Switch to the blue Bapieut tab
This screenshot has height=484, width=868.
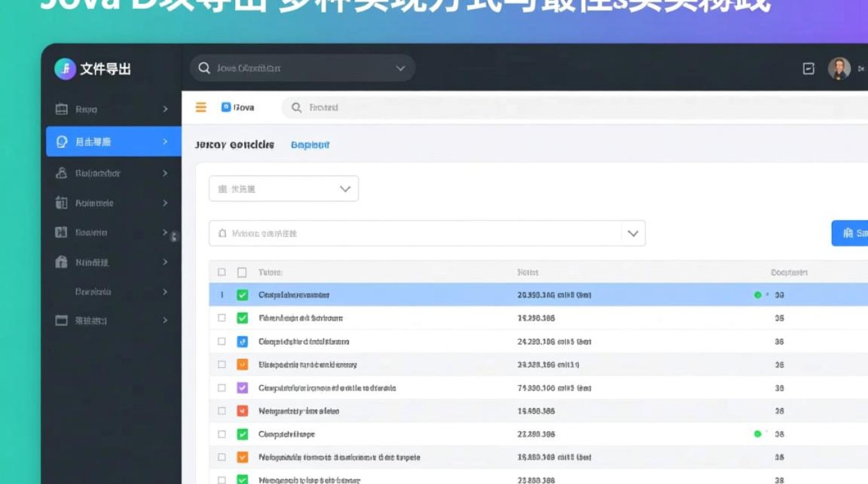click(x=311, y=145)
